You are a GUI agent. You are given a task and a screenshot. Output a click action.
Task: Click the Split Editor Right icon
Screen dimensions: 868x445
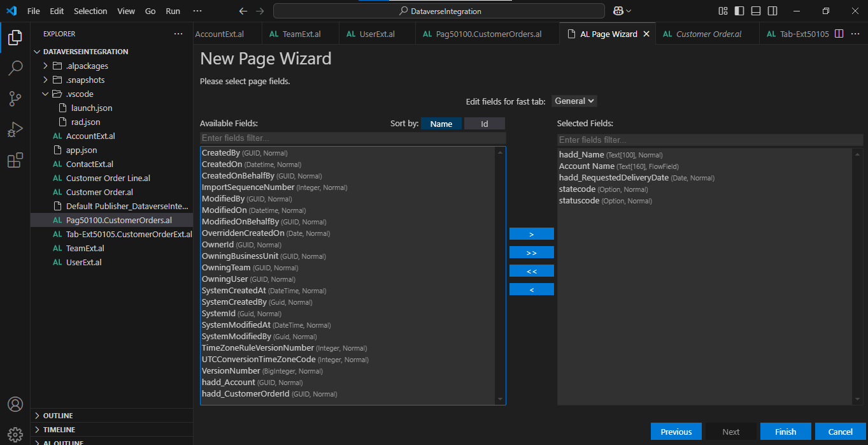[x=839, y=34]
